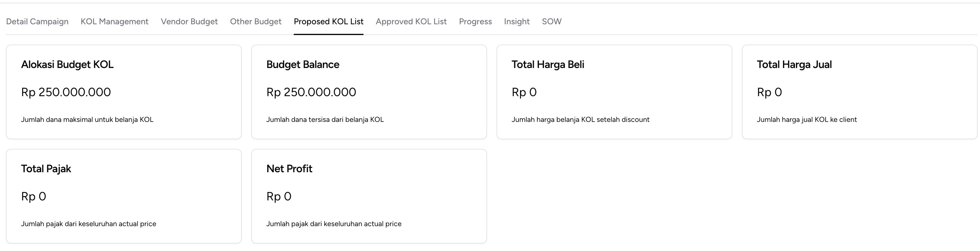
Task: Open the KOL Management tab
Action: tap(114, 22)
